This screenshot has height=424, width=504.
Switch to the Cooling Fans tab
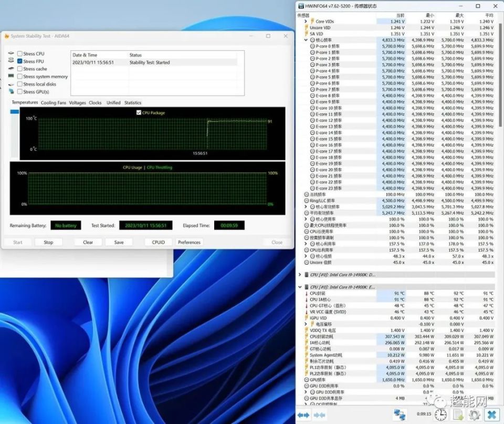pyautogui.click(x=54, y=103)
